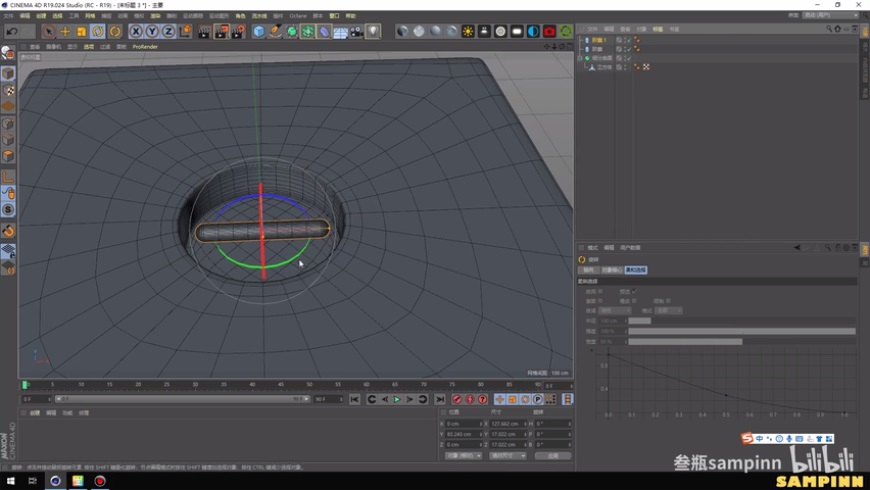Image resolution: width=870 pixels, height=490 pixels.
Task: Toggle the coordinate system icon
Action: tap(185, 32)
